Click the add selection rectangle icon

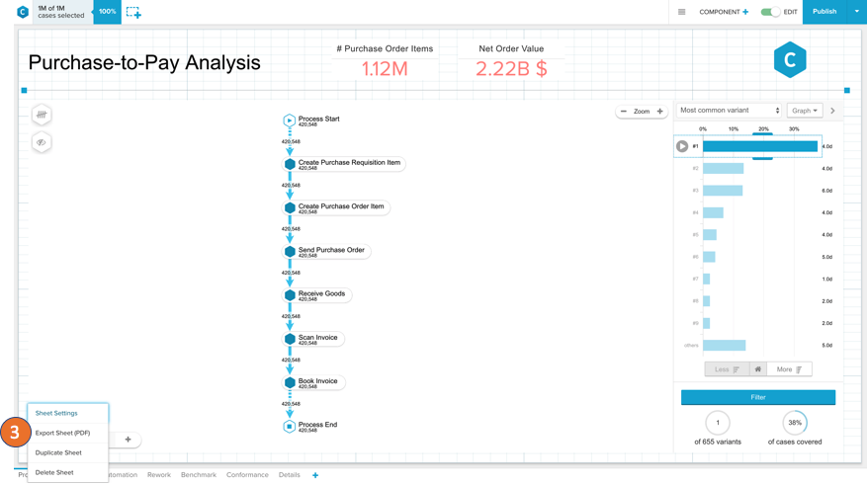[x=133, y=12]
